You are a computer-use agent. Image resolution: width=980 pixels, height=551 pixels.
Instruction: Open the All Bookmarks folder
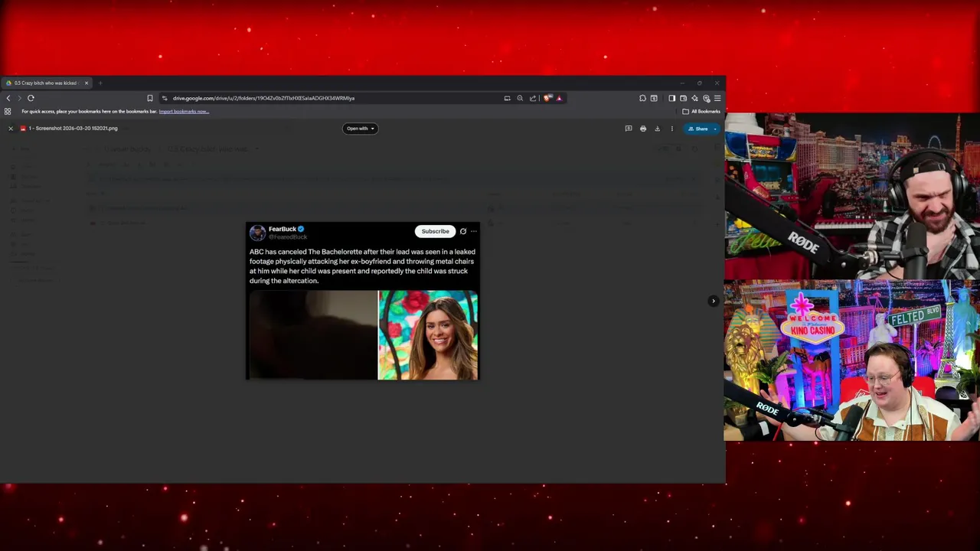[701, 111]
